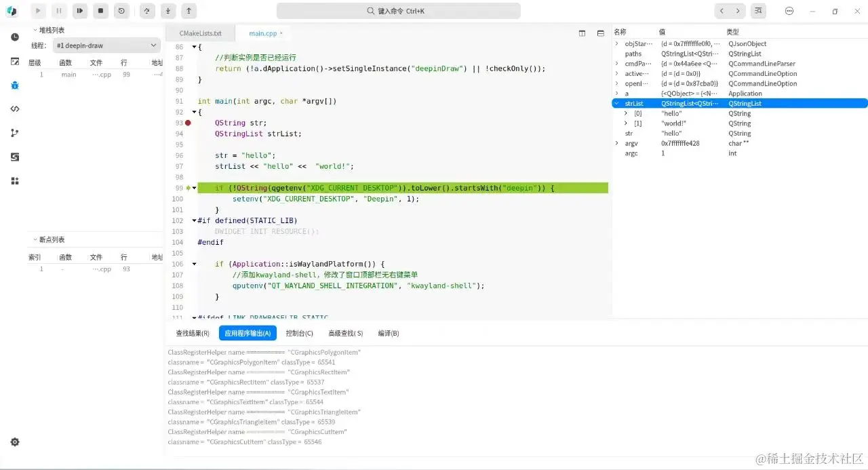Screen dimensions: 868x470
Task: Collapse the 堆栈列表 section
Action: 35,30
